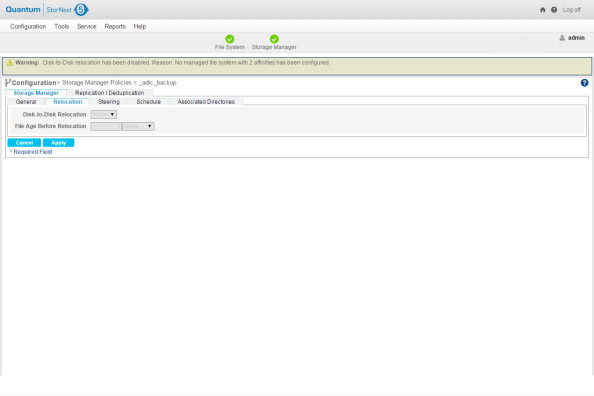Click the Storage Manager status label
Screen dimensions: 594x396
point(274,47)
